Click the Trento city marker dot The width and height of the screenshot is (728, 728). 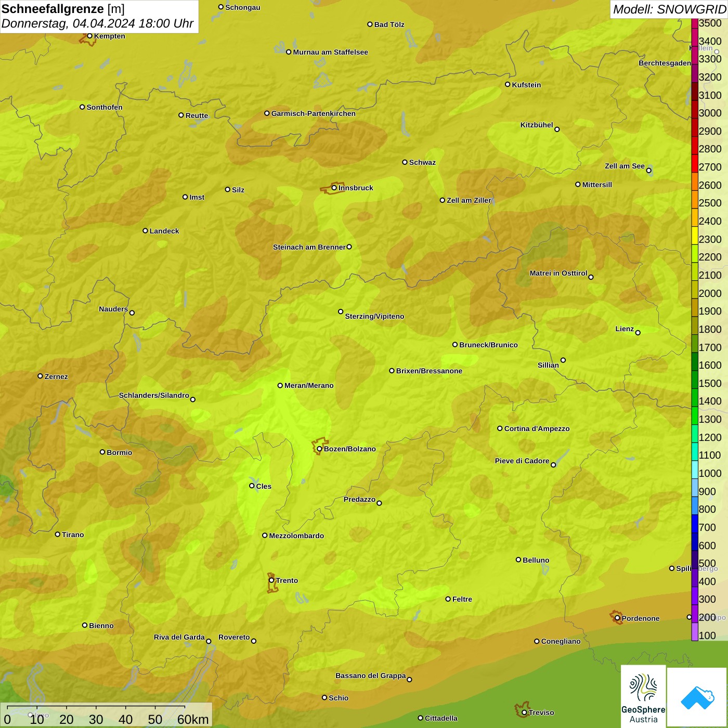pos(271,580)
